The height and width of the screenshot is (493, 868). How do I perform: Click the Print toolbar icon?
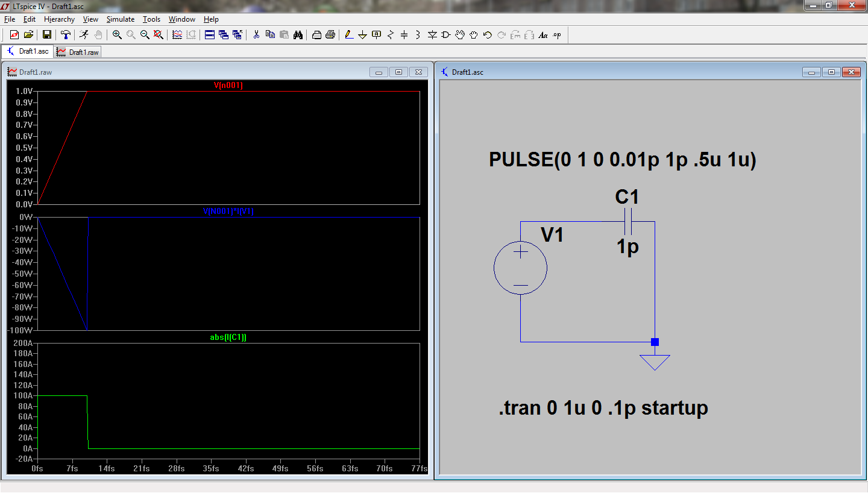click(x=330, y=35)
